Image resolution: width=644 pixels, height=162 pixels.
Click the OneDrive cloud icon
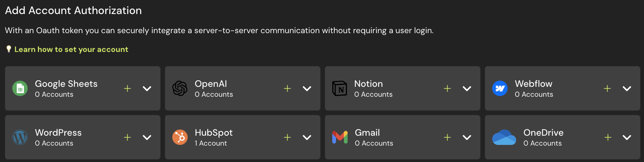[504, 137]
